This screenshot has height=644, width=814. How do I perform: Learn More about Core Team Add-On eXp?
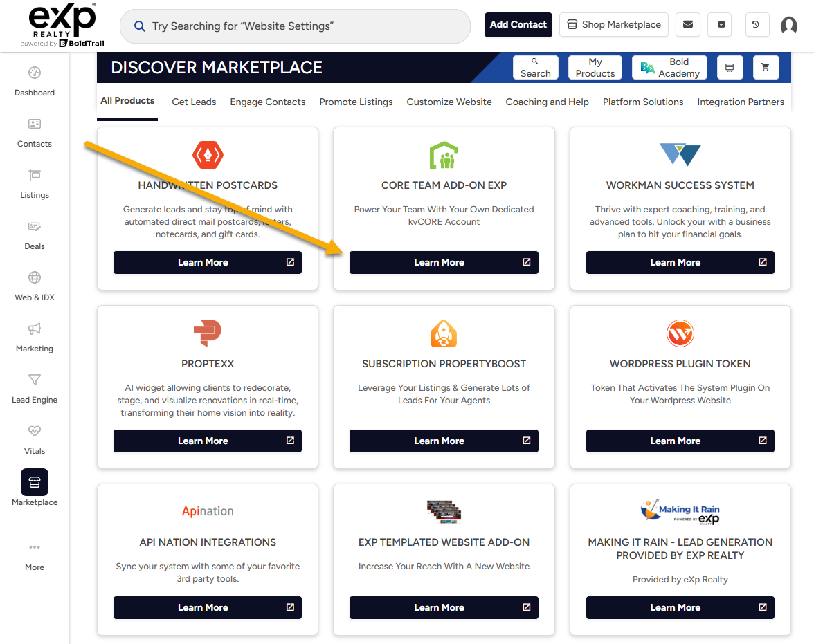point(444,263)
